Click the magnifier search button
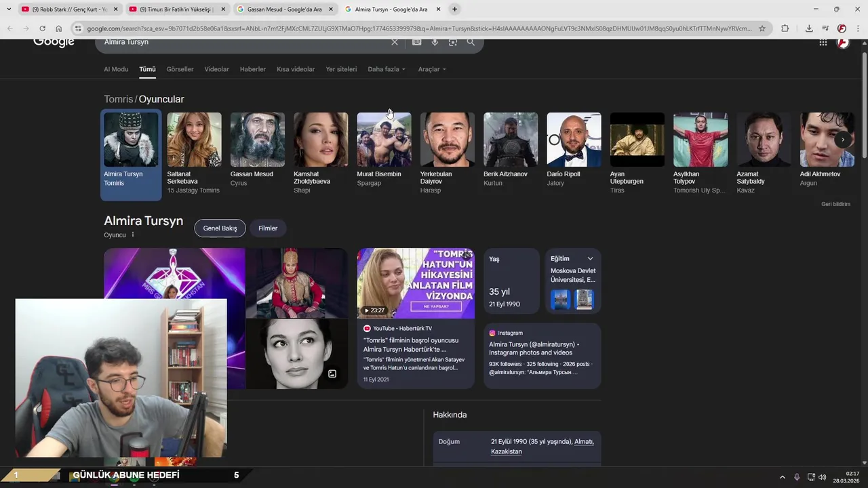868x488 pixels. pos(471,42)
